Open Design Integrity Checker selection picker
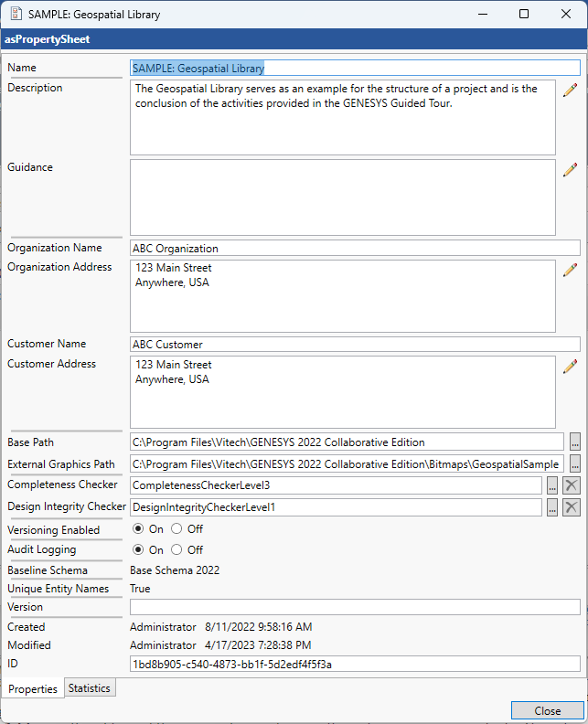 tap(552, 507)
